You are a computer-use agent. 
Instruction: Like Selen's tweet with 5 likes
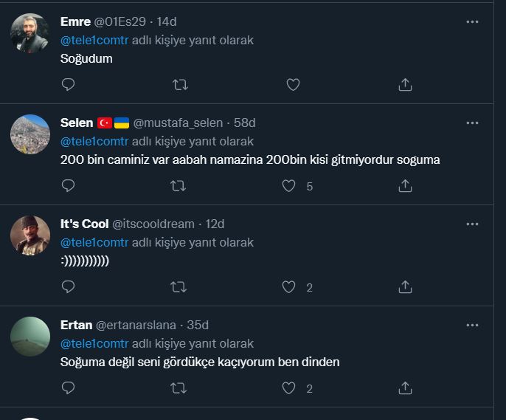tap(290, 186)
